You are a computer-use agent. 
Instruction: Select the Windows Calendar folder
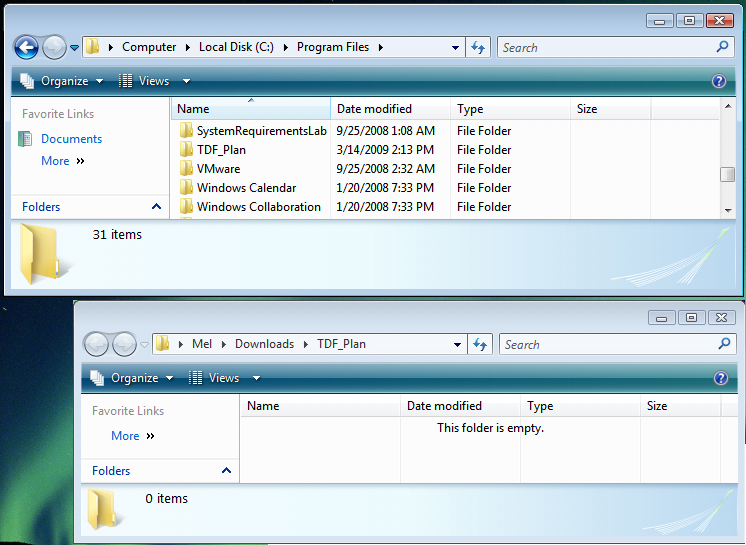click(x=246, y=188)
